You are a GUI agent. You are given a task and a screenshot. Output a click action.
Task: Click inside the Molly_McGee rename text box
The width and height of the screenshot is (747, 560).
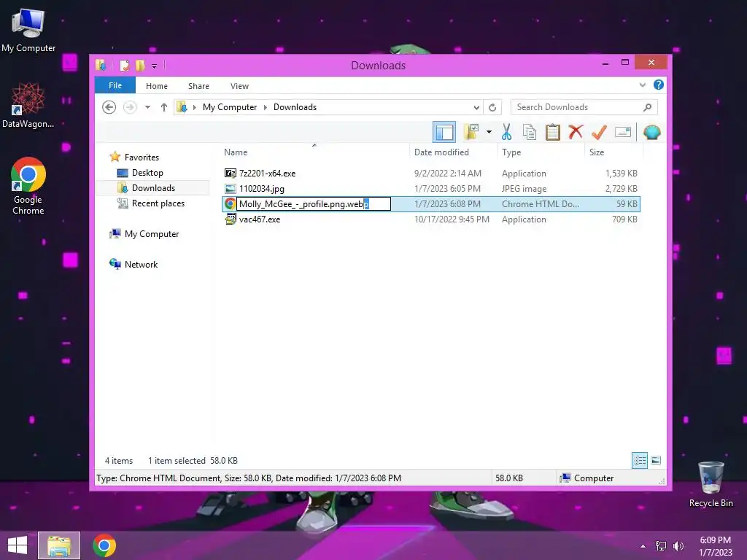click(x=314, y=204)
